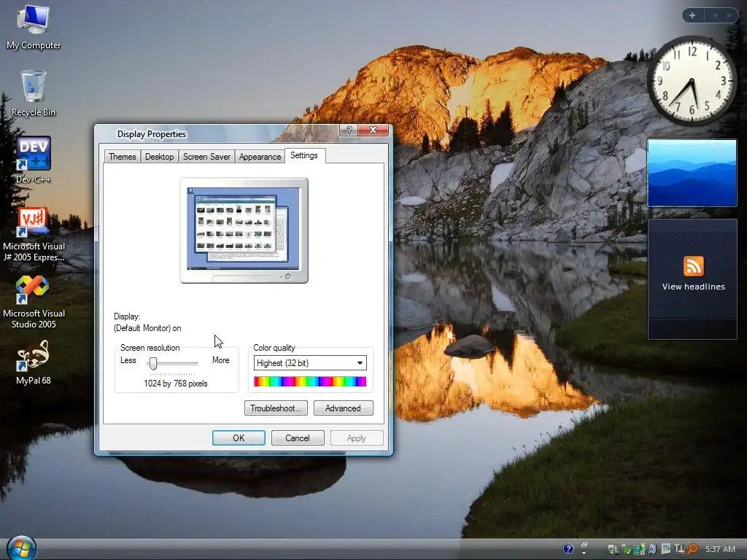
Task: Select the Settings tab
Action: (x=304, y=155)
